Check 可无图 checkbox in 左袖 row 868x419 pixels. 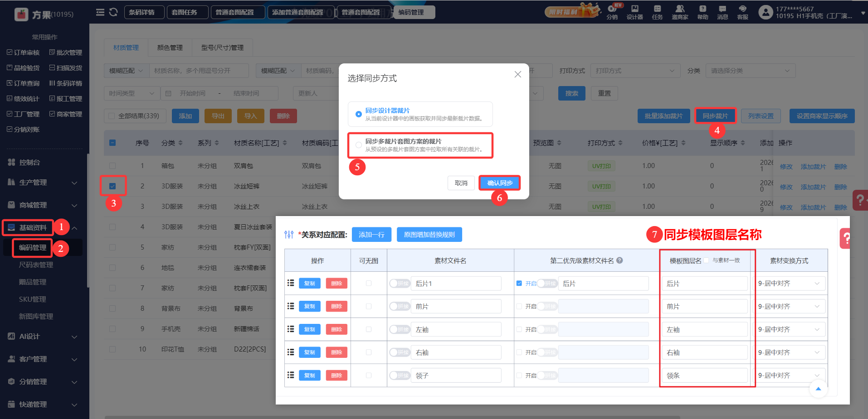pos(369,329)
